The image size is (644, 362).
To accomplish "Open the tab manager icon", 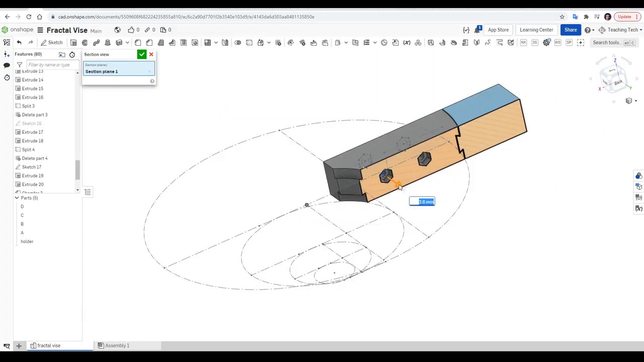I will [x=7, y=345].
